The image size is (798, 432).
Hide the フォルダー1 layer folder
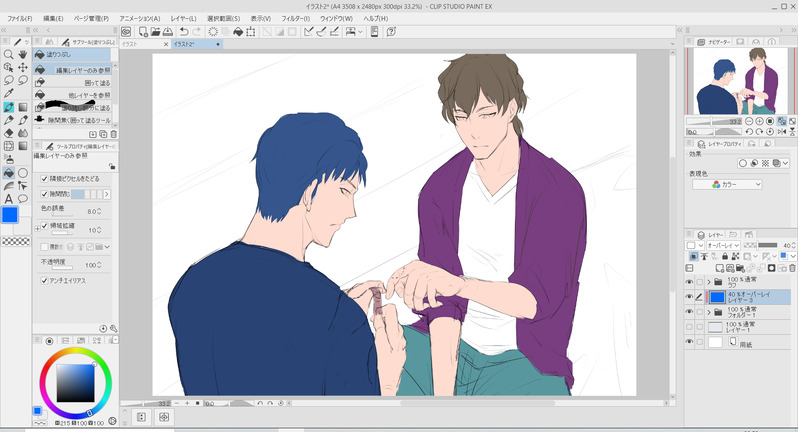689,311
